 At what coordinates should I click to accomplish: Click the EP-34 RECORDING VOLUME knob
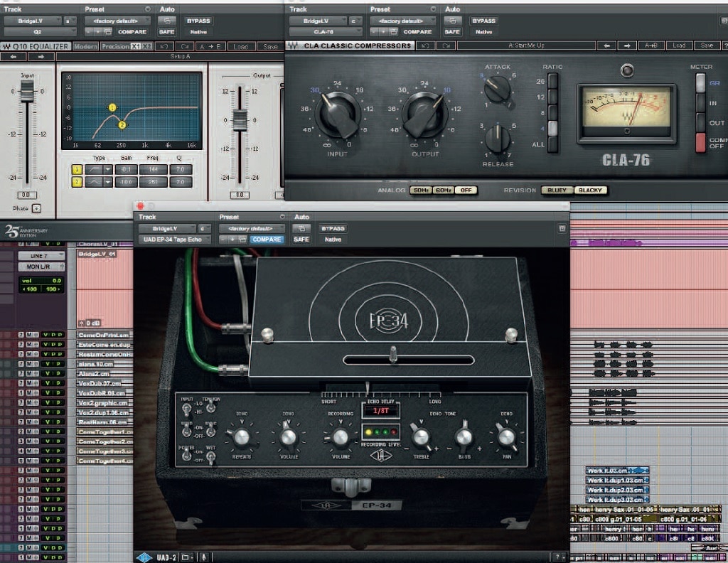pyautogui.click(x=341, y=436)
